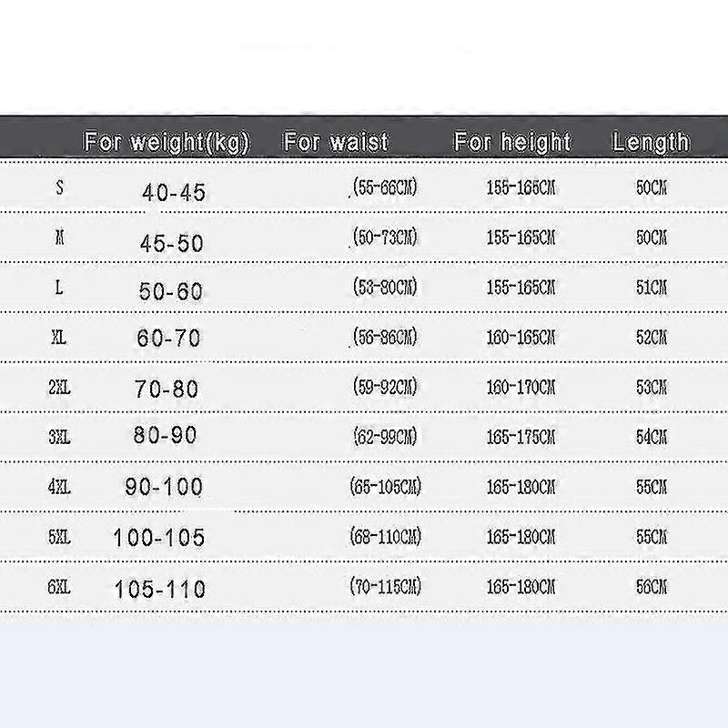The image size is (728, 728).
Task: Click the (59-92CM) waist value
Action: [x=384, y=387]
